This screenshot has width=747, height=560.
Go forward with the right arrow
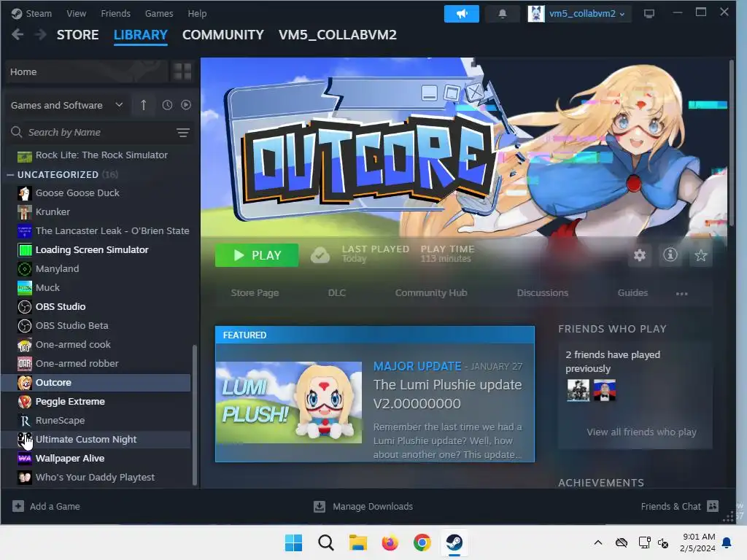tap(41, 35)
